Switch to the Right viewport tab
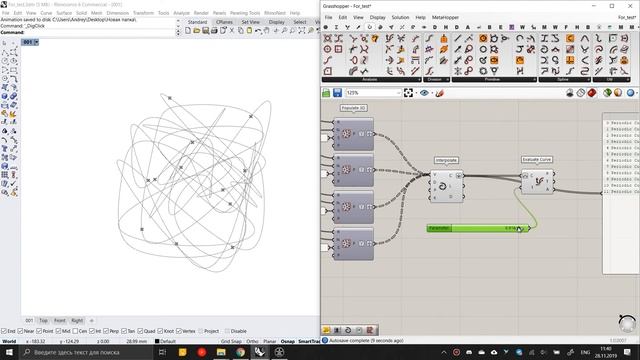 [77, 320]
